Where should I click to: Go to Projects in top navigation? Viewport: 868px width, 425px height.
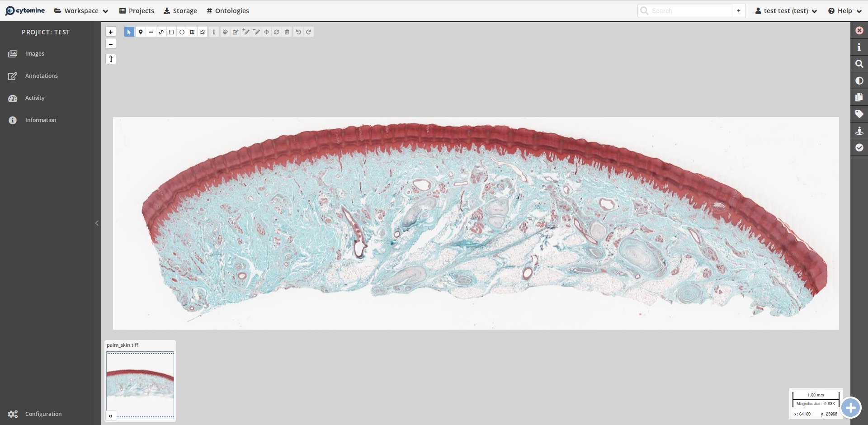(x=137, y=11)
